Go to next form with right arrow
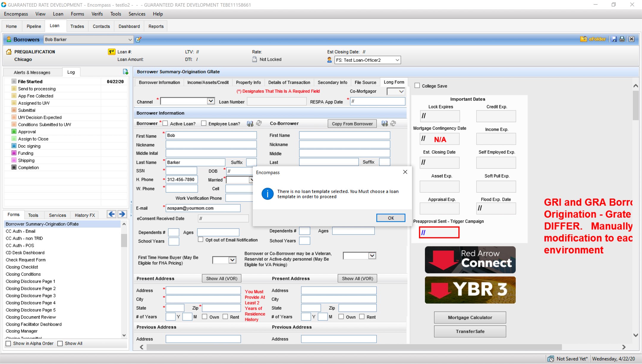 [x=122, y=214]
